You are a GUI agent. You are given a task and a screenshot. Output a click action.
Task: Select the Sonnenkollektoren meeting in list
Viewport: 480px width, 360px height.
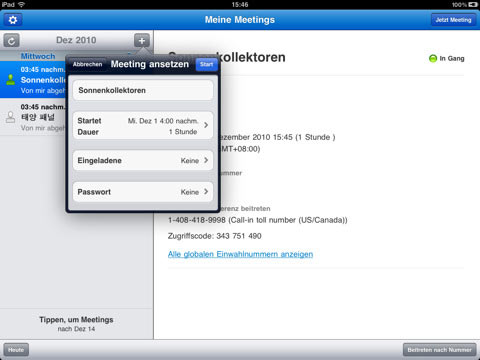click(x=33, y=80)
